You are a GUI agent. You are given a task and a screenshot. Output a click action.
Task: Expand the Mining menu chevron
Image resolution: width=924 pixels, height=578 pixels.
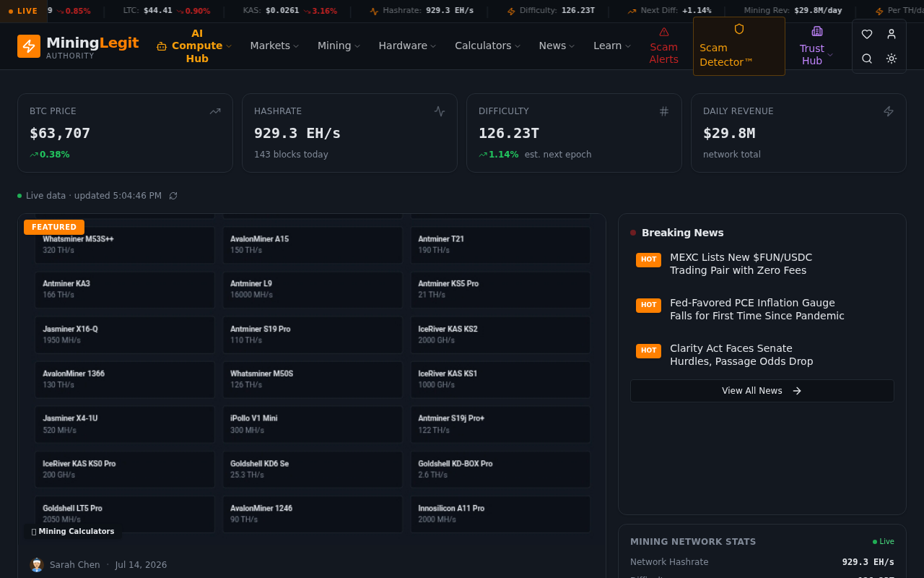tap(357, 46)
